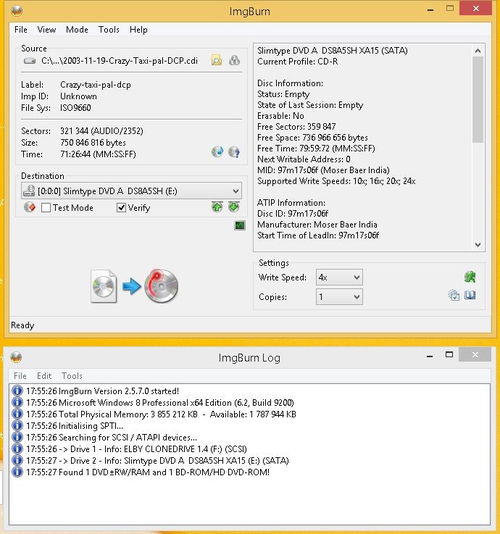This screenshot has width=500, height=534.
Task: Load the drive tray with the green down-arrow icon
Action: pyautogui.click(x=234, y=207)
